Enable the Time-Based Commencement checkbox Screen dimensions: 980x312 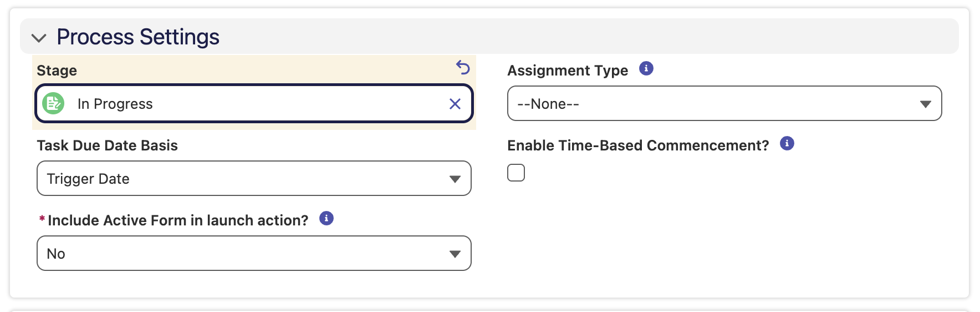click(x=516, y=173)
